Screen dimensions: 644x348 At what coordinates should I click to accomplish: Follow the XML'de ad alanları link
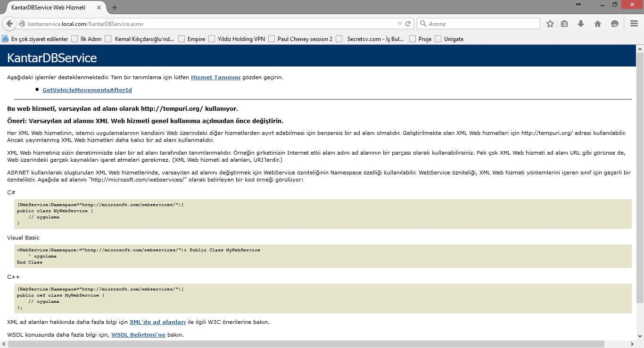157,322
